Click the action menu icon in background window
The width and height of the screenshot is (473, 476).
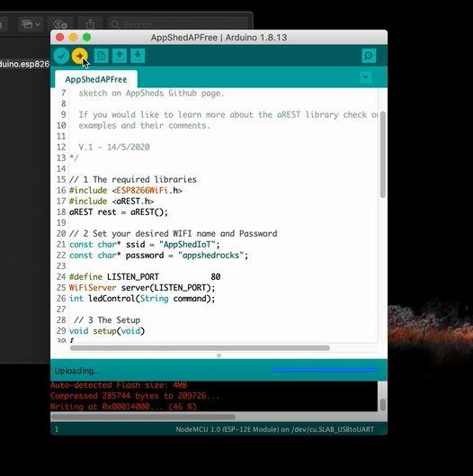click(x=60, y=24)
